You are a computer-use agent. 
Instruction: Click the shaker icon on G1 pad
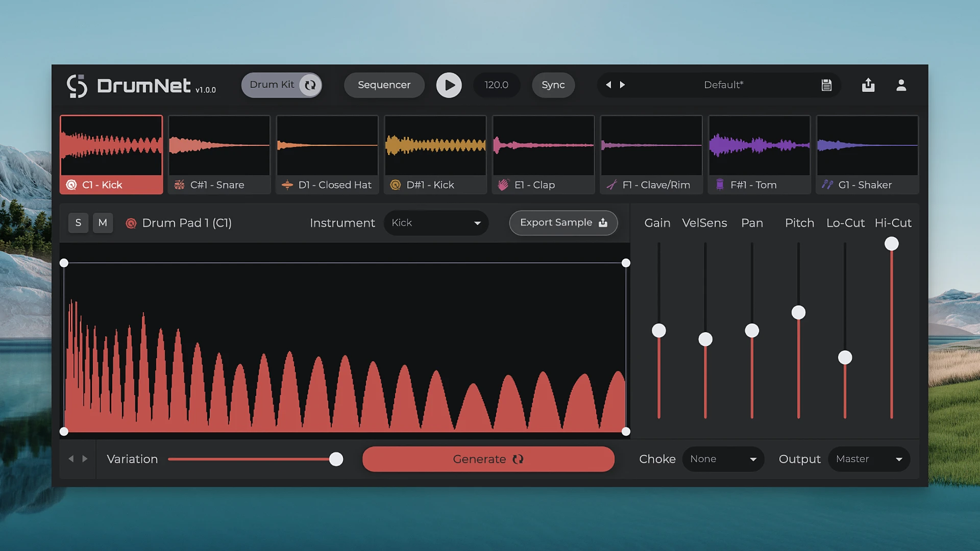[x=827, y=185]
